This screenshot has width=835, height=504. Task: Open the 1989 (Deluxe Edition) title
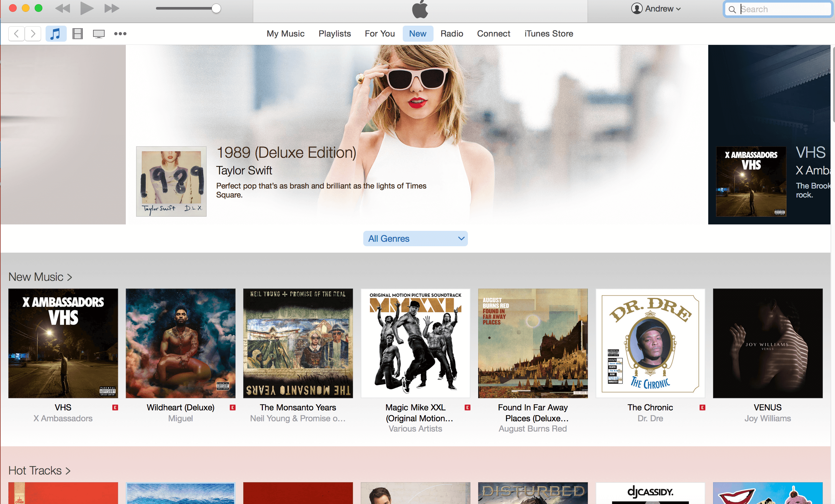(x=286, y=152)
